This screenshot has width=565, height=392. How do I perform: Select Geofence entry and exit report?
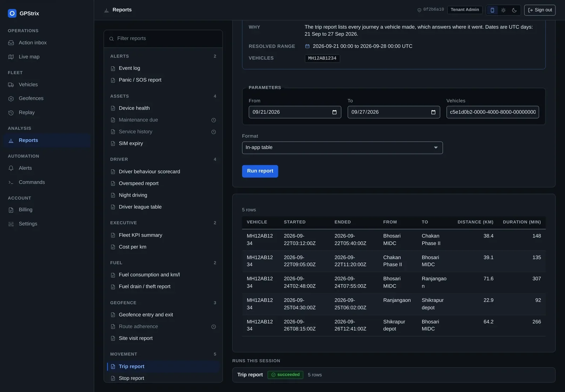click(146, 315)
